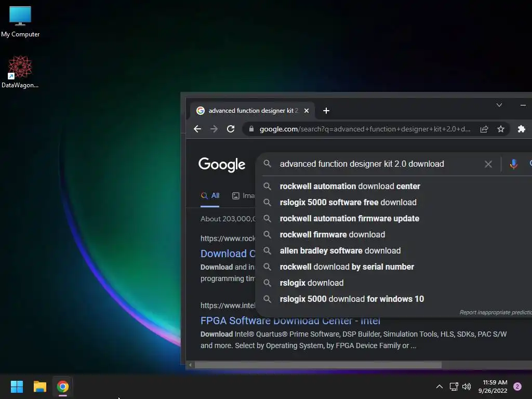532x399 pixels.
Task: Click the Chrome taskbar icon
Action: (63, 387)
